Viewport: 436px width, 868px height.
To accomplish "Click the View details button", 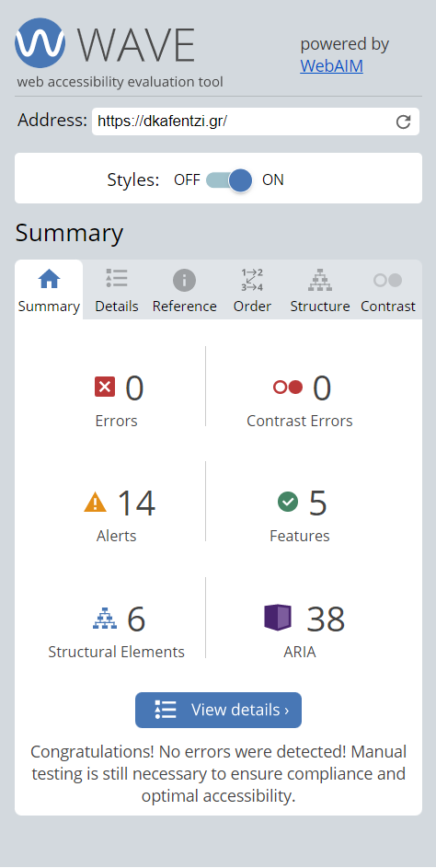I will (219, 710).
